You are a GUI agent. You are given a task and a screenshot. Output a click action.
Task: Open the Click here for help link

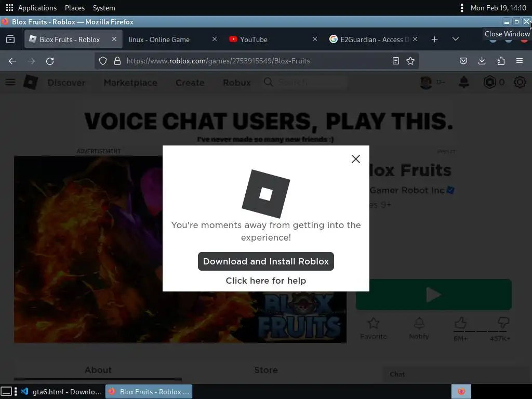point(265,281)
